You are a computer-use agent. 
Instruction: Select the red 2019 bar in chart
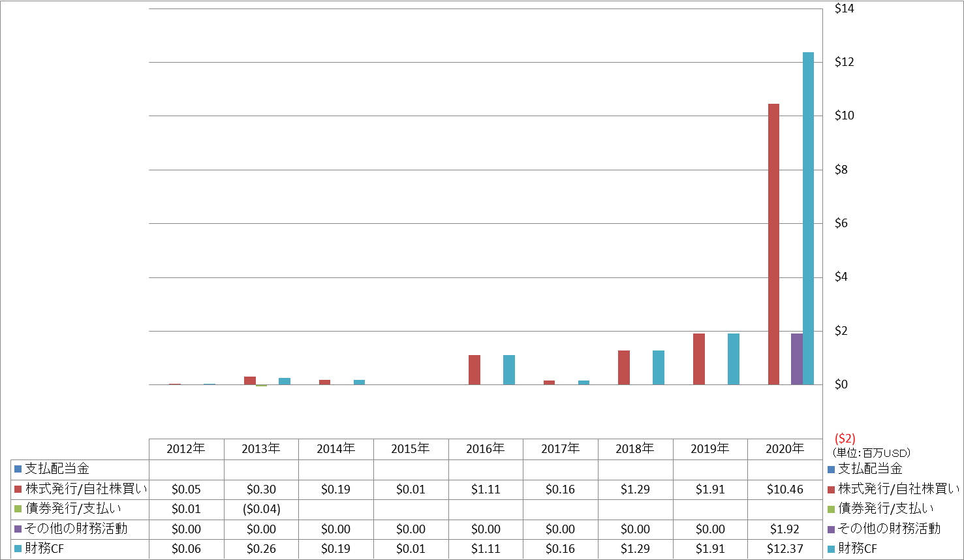click(699, 359)
